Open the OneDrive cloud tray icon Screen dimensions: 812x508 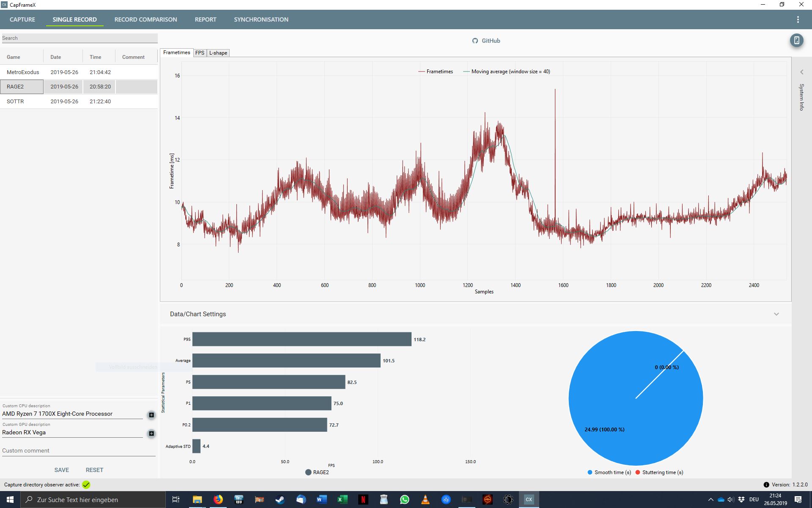[721, 500]
